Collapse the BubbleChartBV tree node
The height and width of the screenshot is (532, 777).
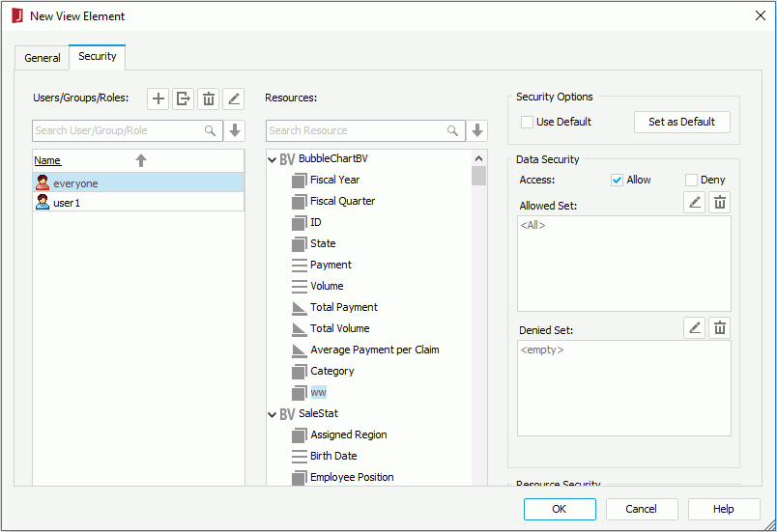tap(273, 159)
